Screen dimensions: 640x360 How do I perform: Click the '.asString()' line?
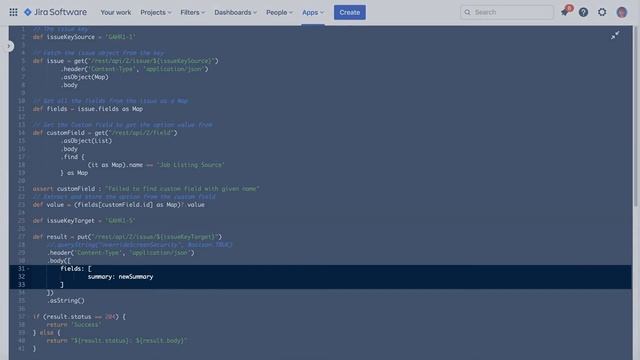[66, 301]
